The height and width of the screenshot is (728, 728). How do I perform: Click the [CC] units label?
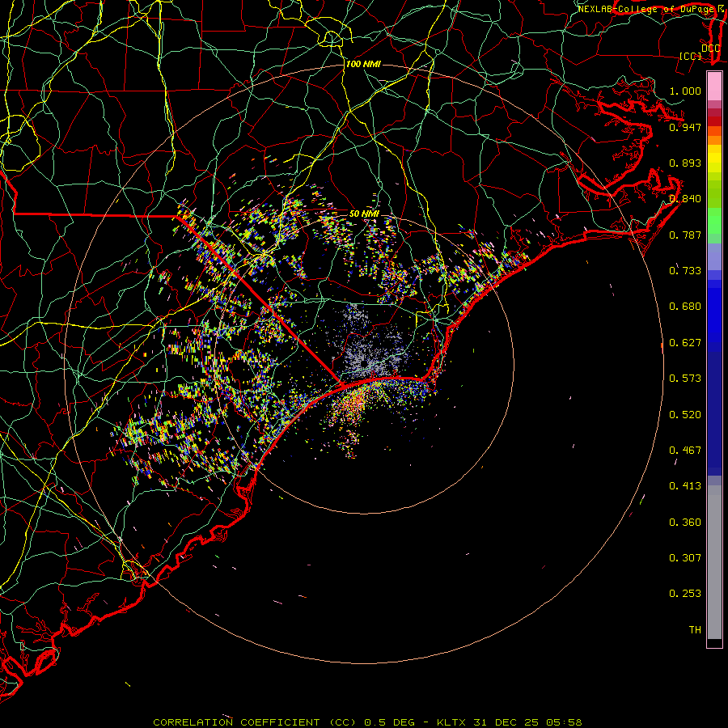(x=690, y=56)
